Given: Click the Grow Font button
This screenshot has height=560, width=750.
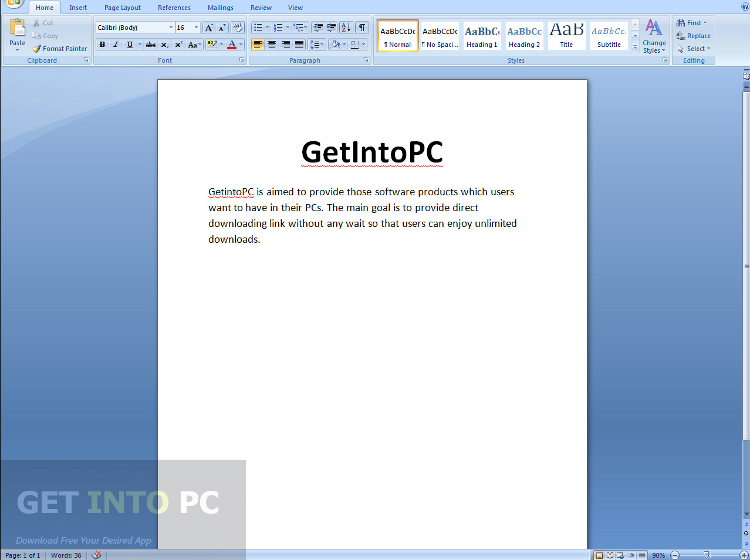Looking at the screenshot, I should point(209,28).
